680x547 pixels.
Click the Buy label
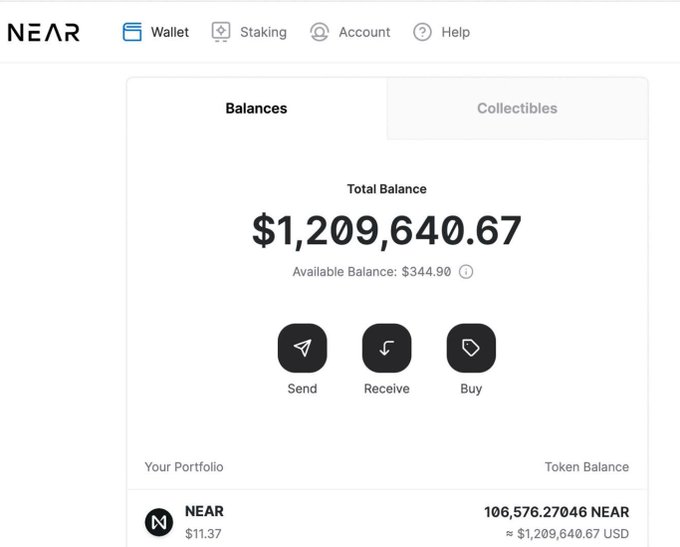(471, 389)
